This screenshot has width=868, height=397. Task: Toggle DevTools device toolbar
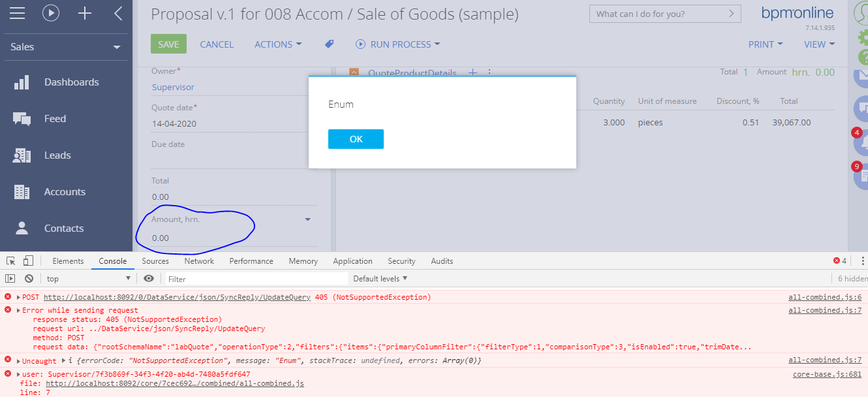[28, 261]
